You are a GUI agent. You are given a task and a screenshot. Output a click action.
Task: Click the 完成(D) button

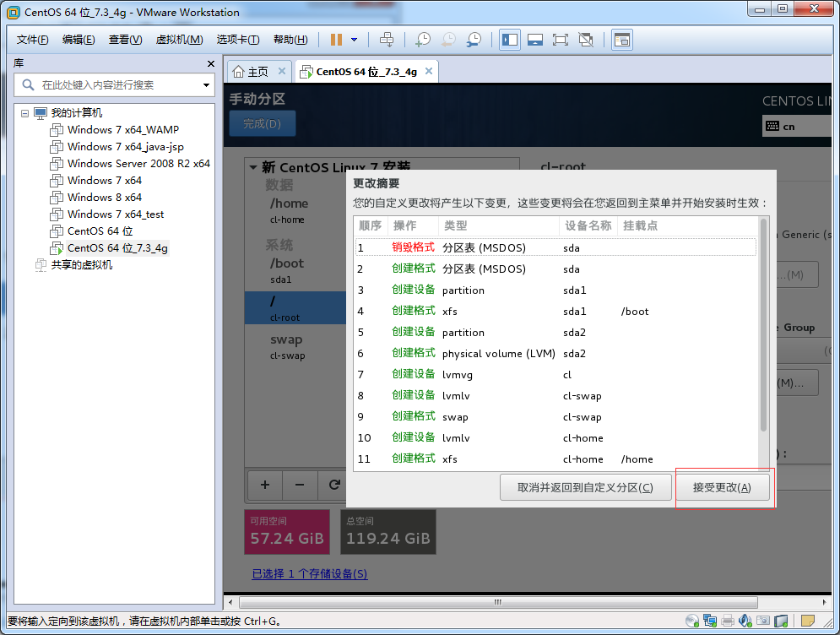(x=262, y=124)
